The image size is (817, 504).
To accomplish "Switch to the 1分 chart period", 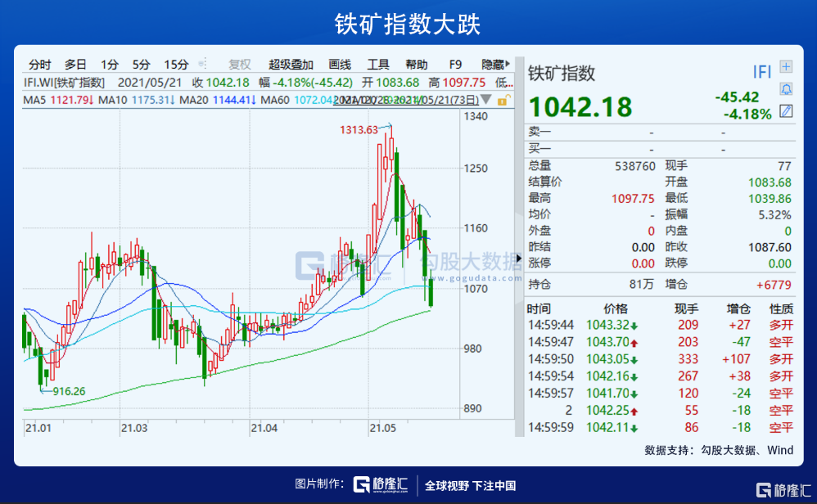I will click(110, 64).
